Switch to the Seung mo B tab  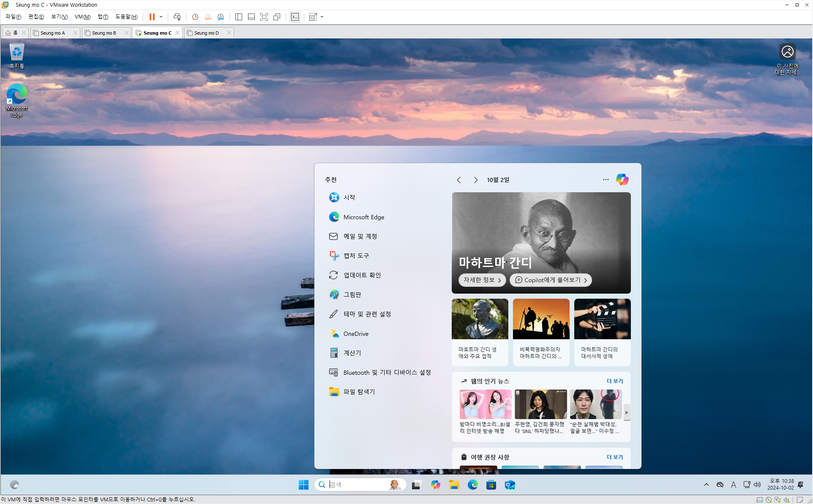click(104, 33)
